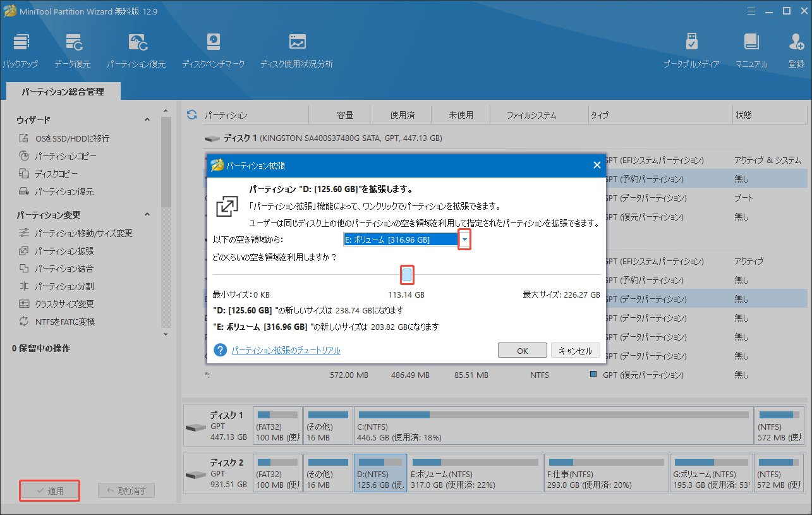The image size is (812, 515).
Task: Choose パーティション復元 in wizard sidebar
Action: [x=56, y=191]
